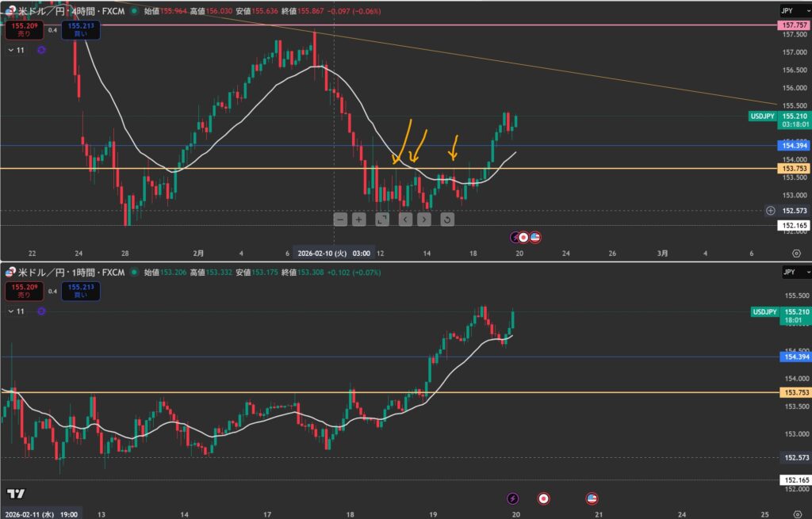The height and width of the screenshot is (519, 812).
Task: Maximize the 4-hour chart with the expand icon
Action: tap(381, 219)
